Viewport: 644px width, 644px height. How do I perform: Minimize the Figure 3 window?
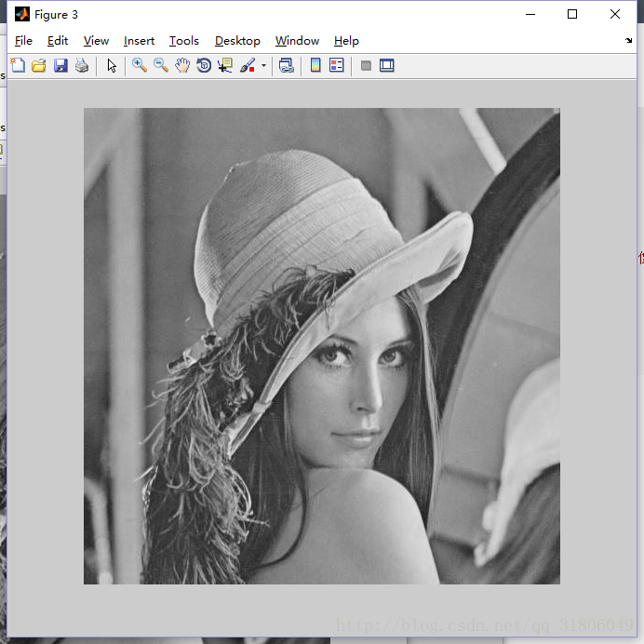(x=530, y=14)
